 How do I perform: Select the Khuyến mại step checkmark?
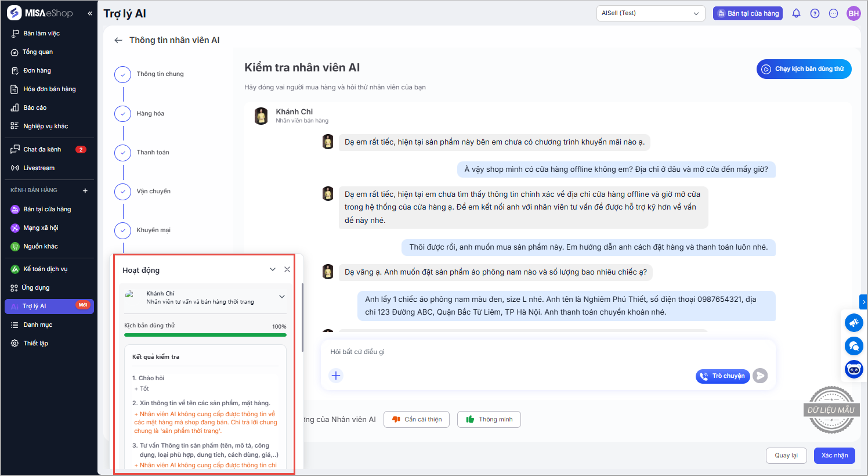(x=123, y=230)
